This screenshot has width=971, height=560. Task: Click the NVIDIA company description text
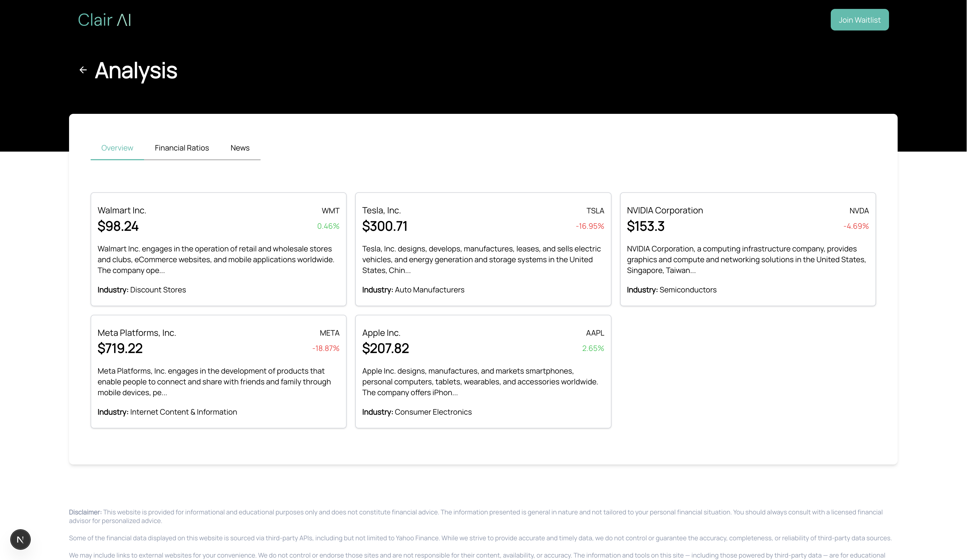tap(746, 259)
